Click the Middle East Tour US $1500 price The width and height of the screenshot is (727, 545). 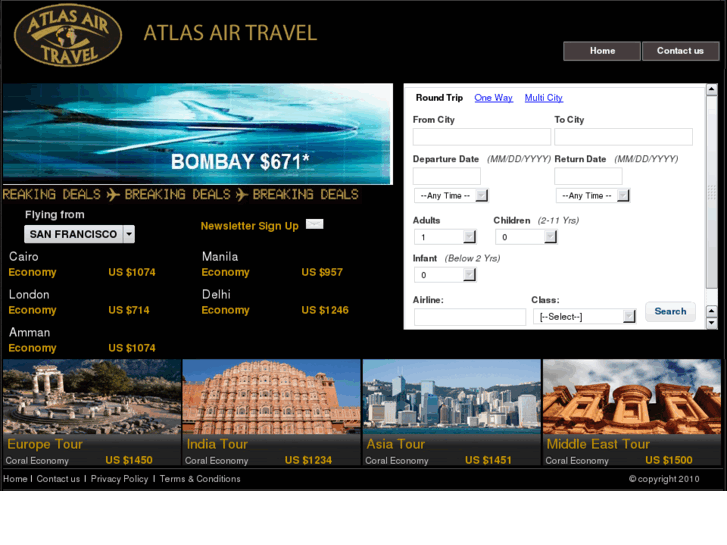(x=669, y=460)
